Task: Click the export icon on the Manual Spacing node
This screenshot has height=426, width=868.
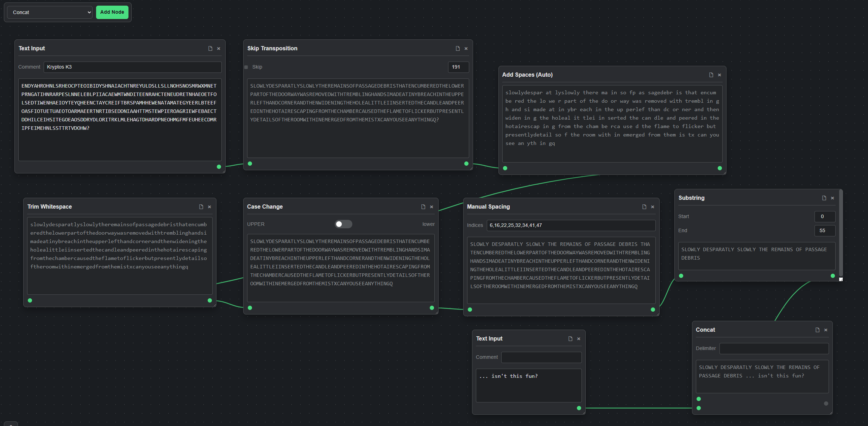Action: point(643,206)
